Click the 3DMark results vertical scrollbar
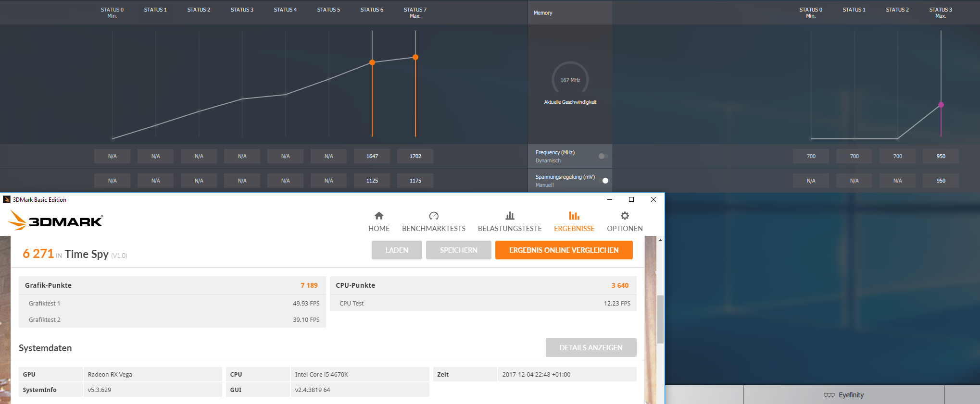The image size is (980, 404). (x=661, y=319)
